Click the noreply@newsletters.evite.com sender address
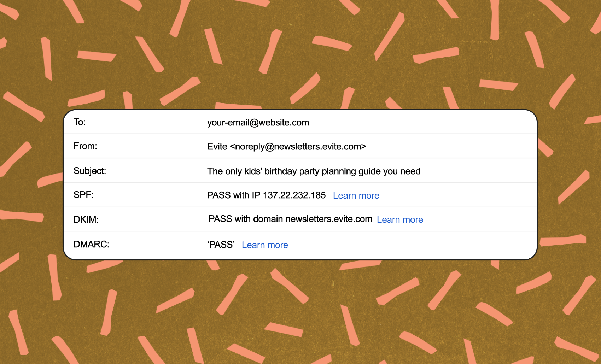Viewport: 601px width, 364px height. pyautogui.click(x=298, y=146)
